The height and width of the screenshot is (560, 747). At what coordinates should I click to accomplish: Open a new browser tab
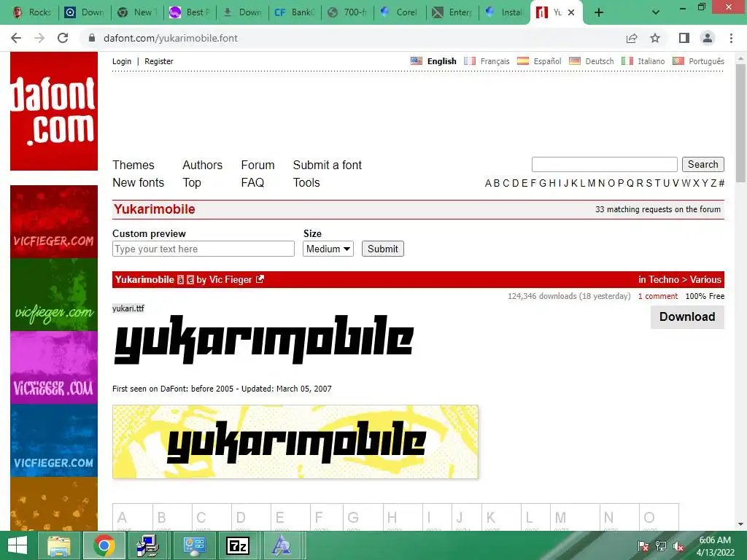pos(599,13)
